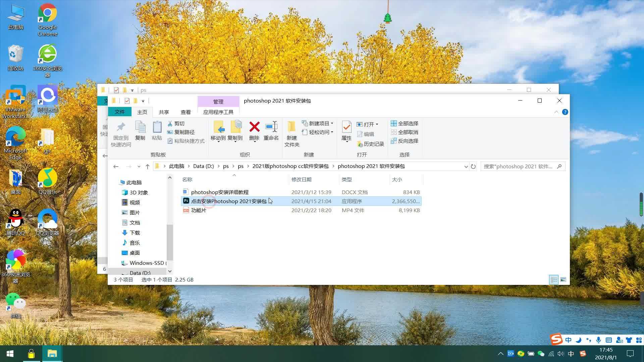This screenshot has height=362, width=644.
Task: Click the Help question mark icon
Action: pos(565,112)
